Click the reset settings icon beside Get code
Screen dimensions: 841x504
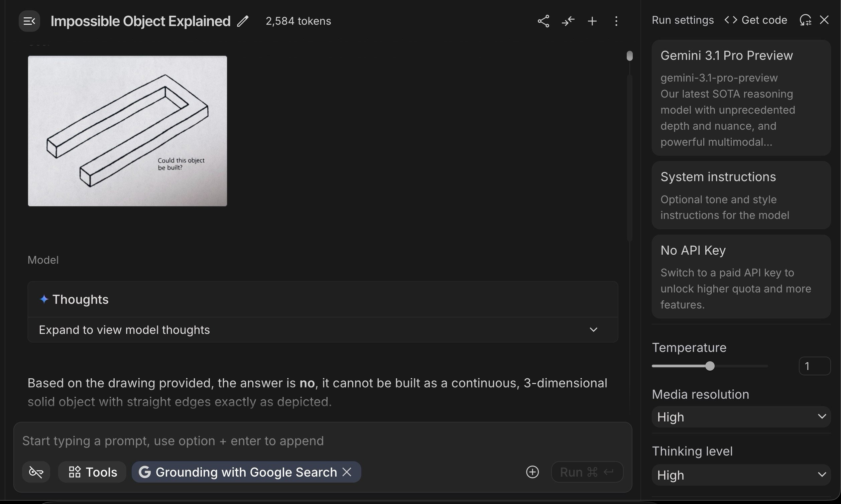(x=805, y=20)
